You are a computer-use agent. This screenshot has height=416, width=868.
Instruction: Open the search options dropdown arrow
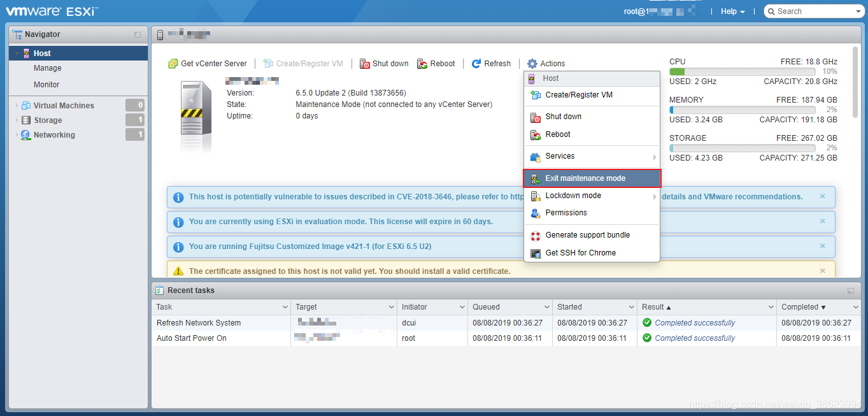click(x=858, y=11)
